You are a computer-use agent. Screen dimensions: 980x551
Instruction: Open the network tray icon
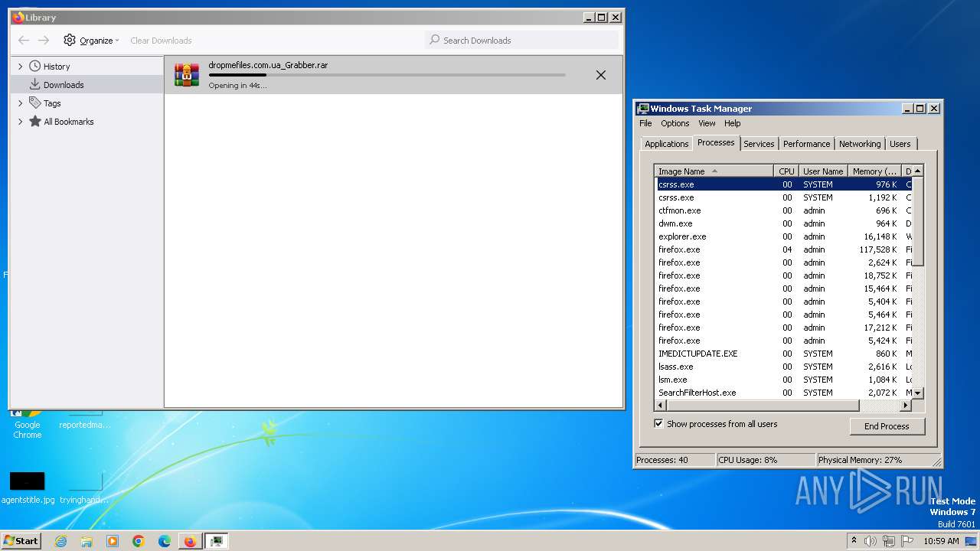click(889, 541)
